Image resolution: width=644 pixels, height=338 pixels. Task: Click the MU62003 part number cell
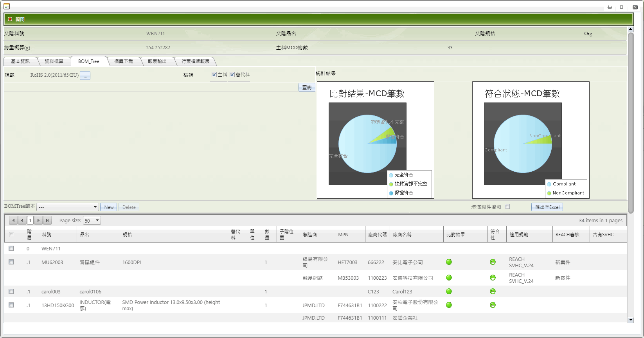point(52,262)
